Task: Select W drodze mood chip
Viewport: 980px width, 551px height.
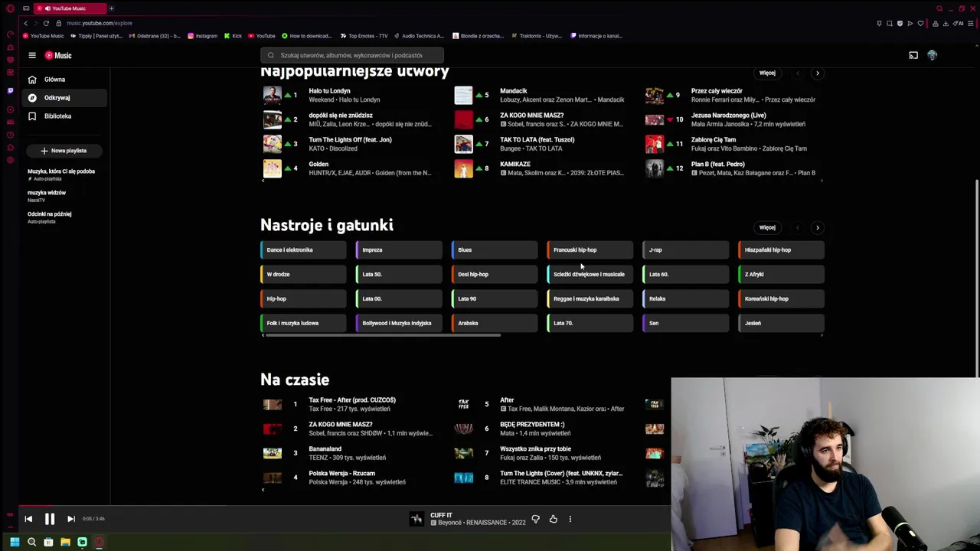Action: pyautogui.click(x=303, y=275)
